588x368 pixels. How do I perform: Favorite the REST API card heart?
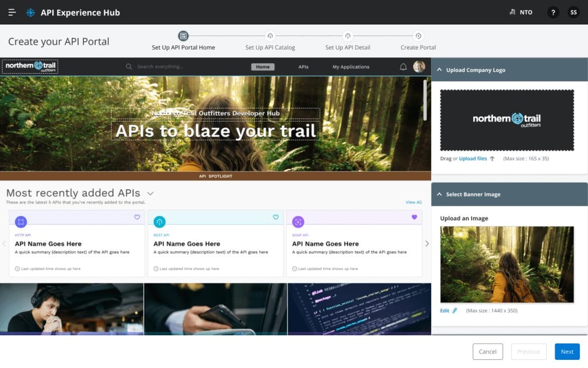pyautogui.click(x=276, y=217)
